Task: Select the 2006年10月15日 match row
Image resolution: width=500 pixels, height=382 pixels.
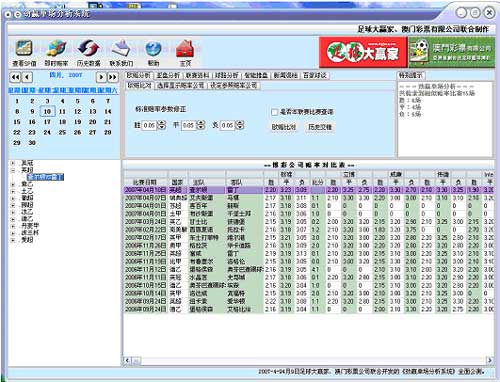Action: click(x=309, y=285)
